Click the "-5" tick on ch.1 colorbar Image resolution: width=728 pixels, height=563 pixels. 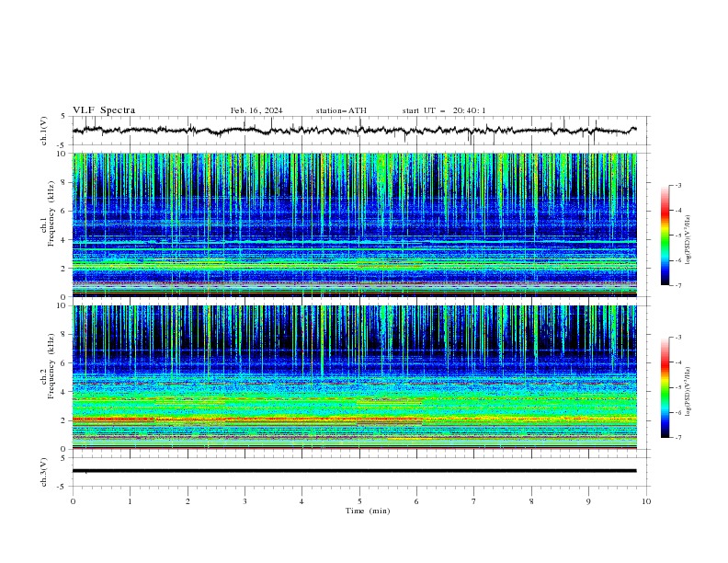tap(677, 236)
